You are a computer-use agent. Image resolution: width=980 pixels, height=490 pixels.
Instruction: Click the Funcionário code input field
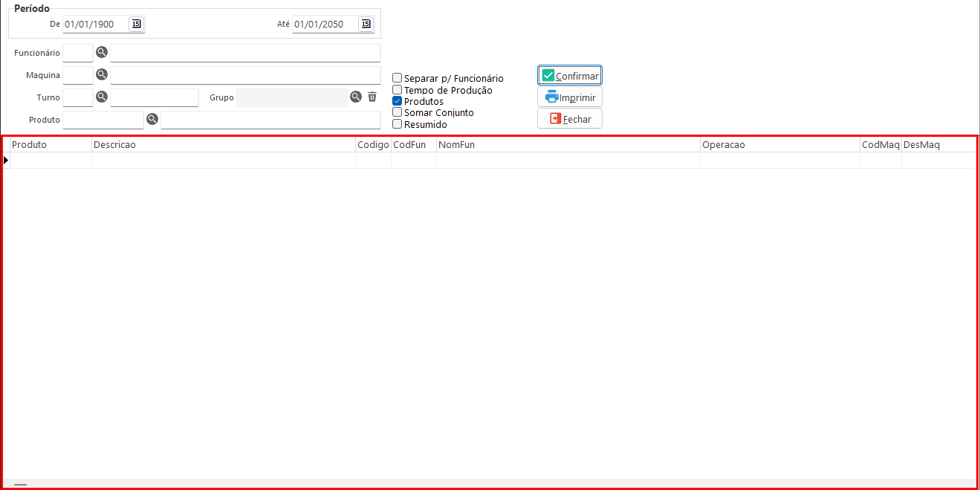click(x=78, y=53)
